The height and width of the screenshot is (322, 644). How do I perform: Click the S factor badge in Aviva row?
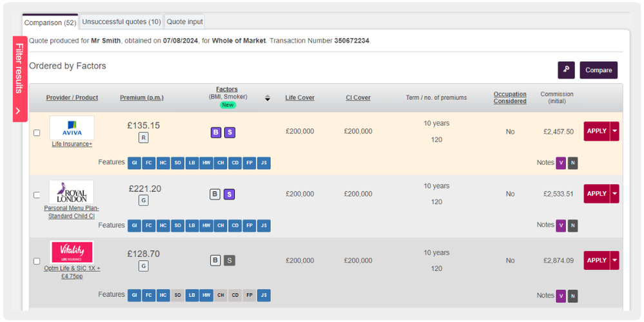point(229,133)
